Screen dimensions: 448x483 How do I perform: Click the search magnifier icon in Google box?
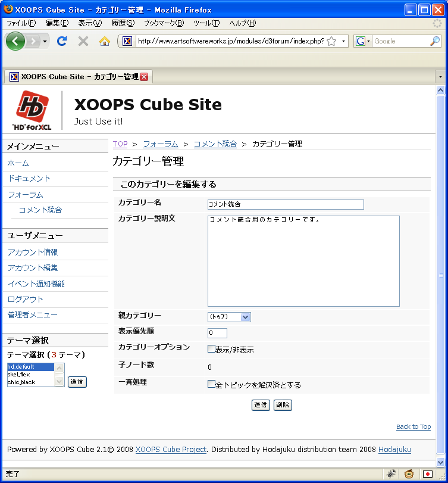(x=435, y=41)
